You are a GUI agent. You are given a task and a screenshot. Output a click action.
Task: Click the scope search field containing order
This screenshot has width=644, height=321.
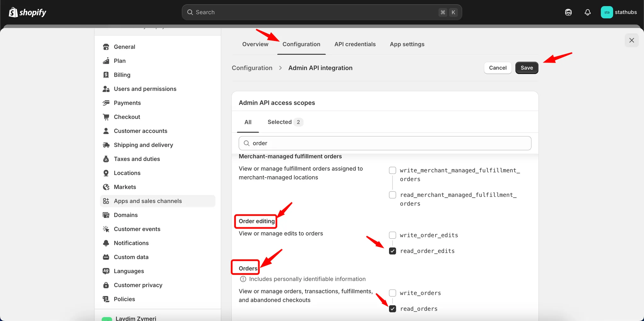tap(385, 143)
